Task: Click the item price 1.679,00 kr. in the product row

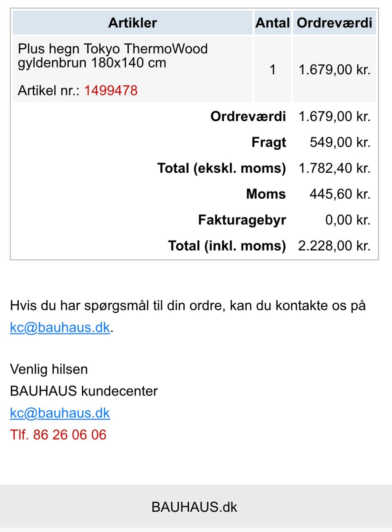Action: [x=334, y=69]
